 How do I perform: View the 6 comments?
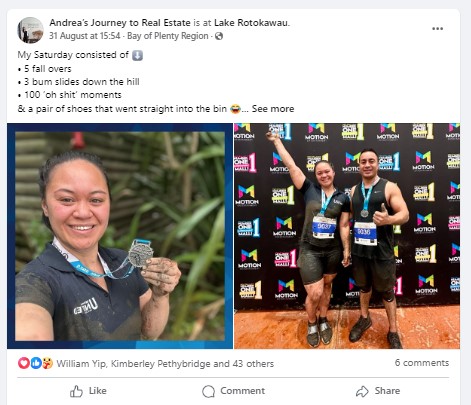tap(422, 363)
